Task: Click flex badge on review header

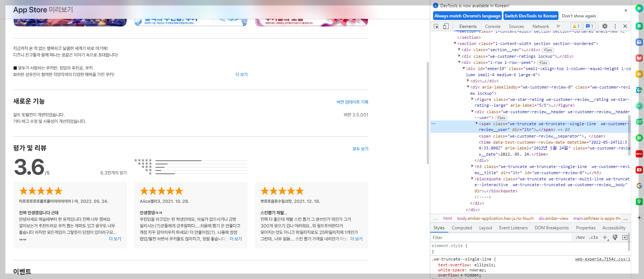Action: point(501,118)
